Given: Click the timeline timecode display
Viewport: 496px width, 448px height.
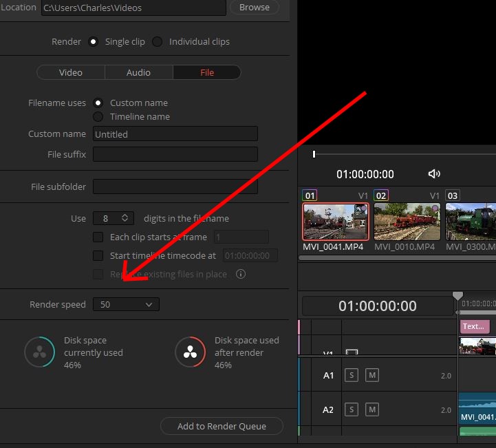Looking at the screenshot, I should 378,306.
